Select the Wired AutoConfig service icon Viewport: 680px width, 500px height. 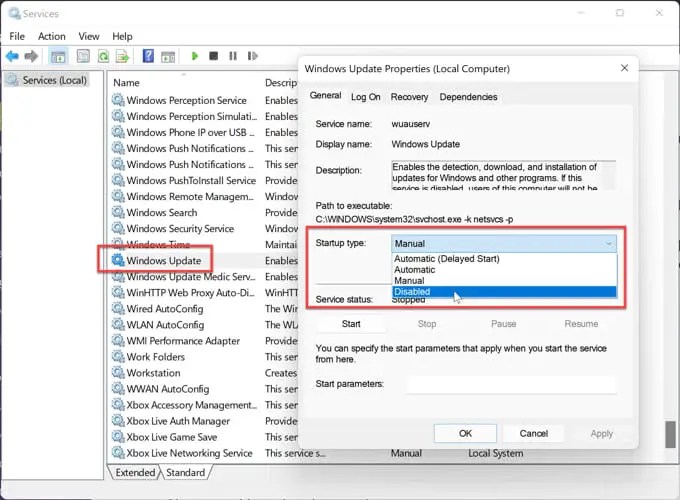pos(118,308)
